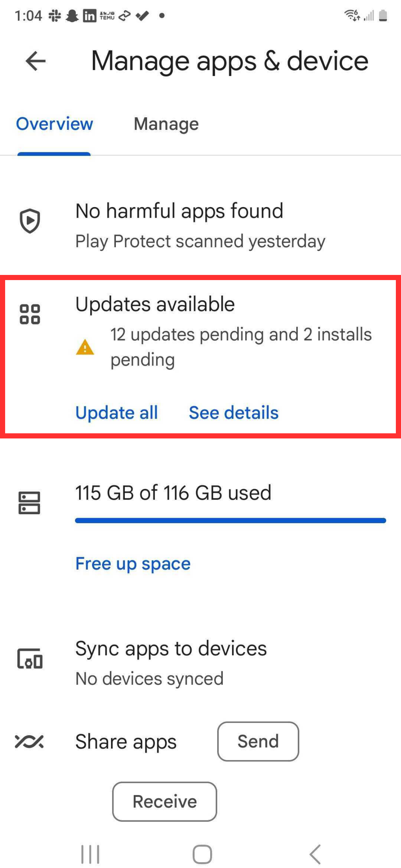401x868 pixels.
Task: Switch to the Manage tab
Action: tap(166, 124)
